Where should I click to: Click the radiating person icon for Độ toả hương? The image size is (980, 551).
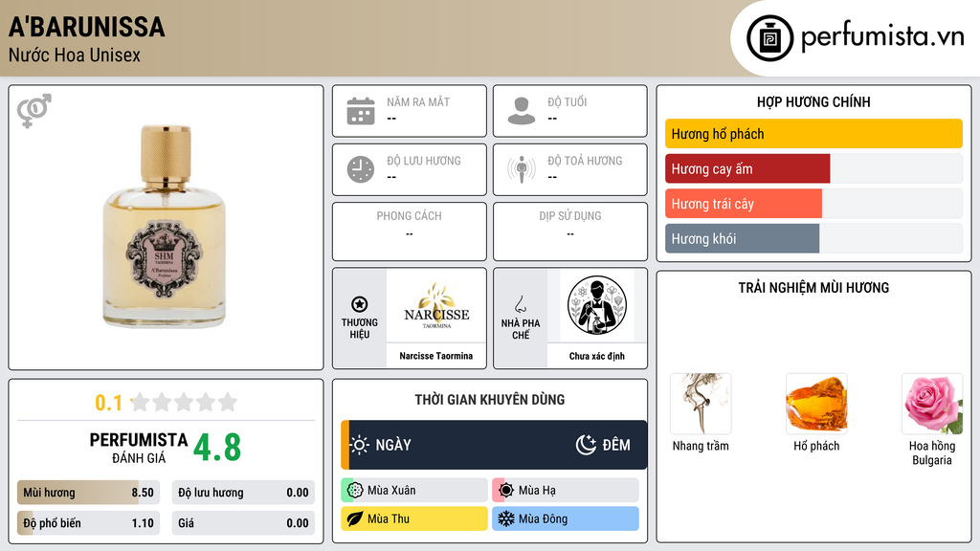pyautogui.click(x=522, y=169)
